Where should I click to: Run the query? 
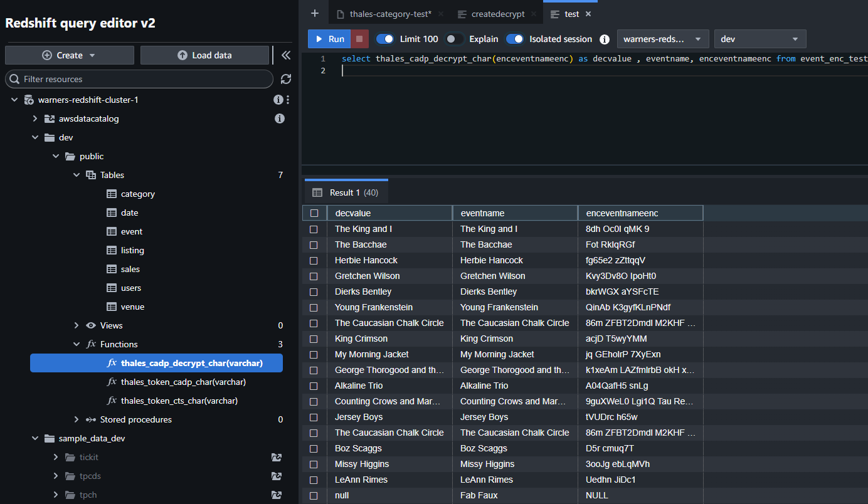(329, 39)
